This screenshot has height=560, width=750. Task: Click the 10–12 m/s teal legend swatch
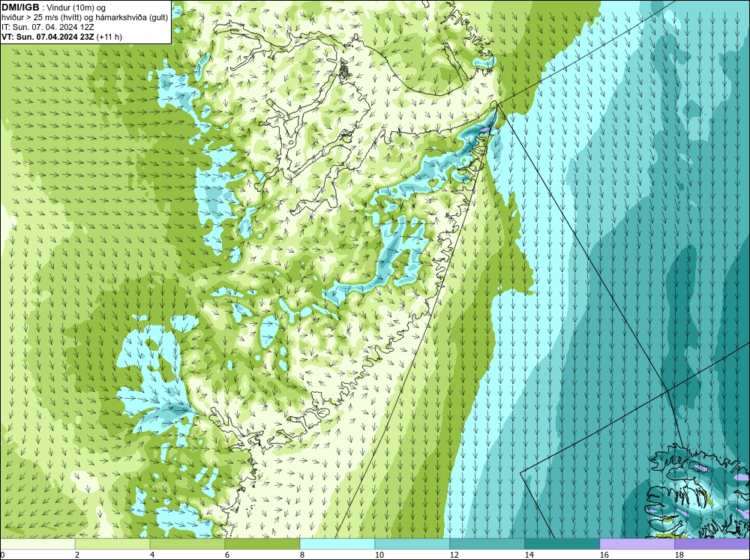(412, 544)
